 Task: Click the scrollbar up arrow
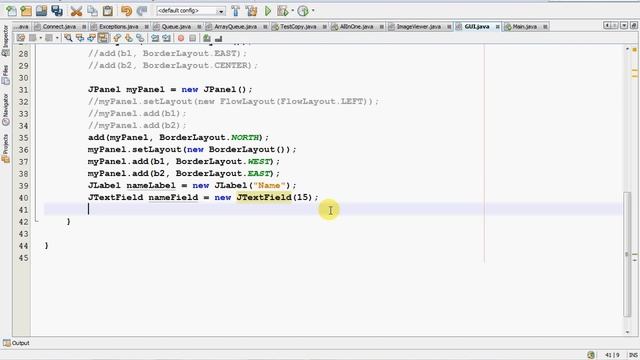[x=627, y=49]
